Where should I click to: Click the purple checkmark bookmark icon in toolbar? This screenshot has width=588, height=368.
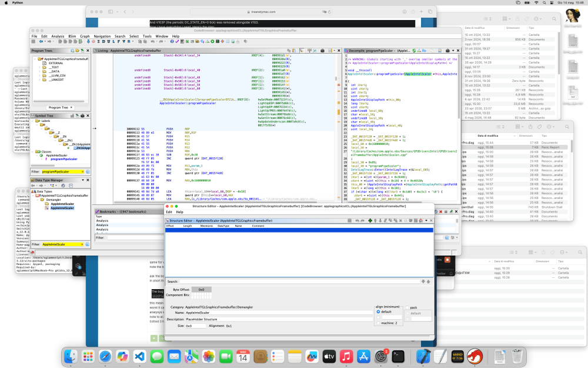coord(177,42)
